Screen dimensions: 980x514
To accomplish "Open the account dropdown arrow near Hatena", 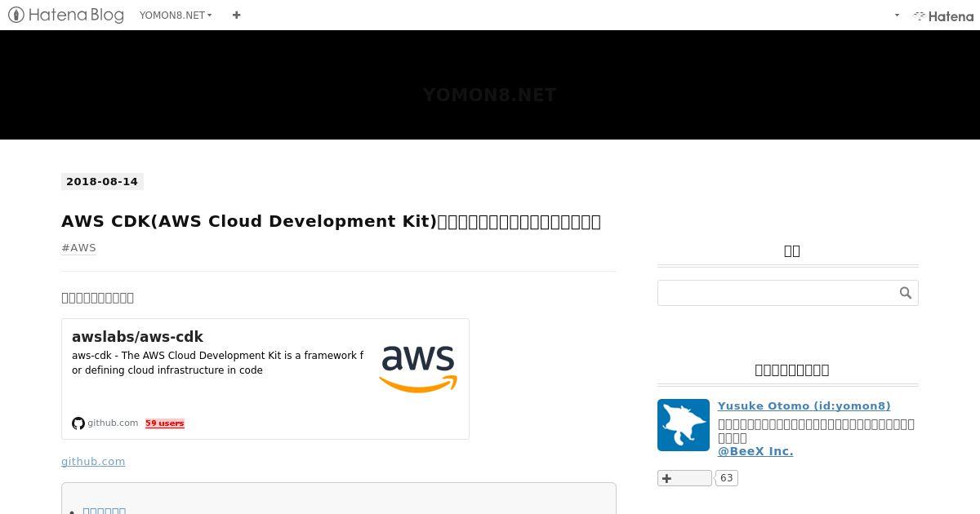I will click(x=897, y=16).
